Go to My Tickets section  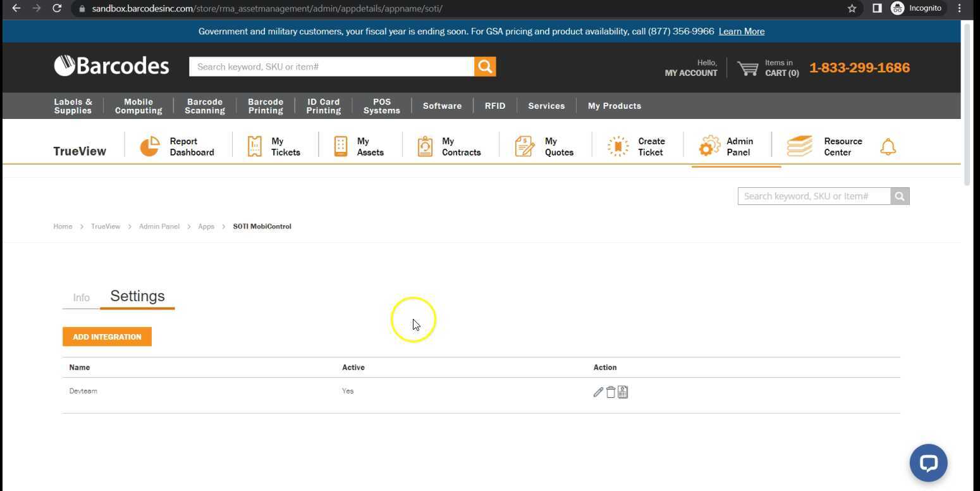274,147
